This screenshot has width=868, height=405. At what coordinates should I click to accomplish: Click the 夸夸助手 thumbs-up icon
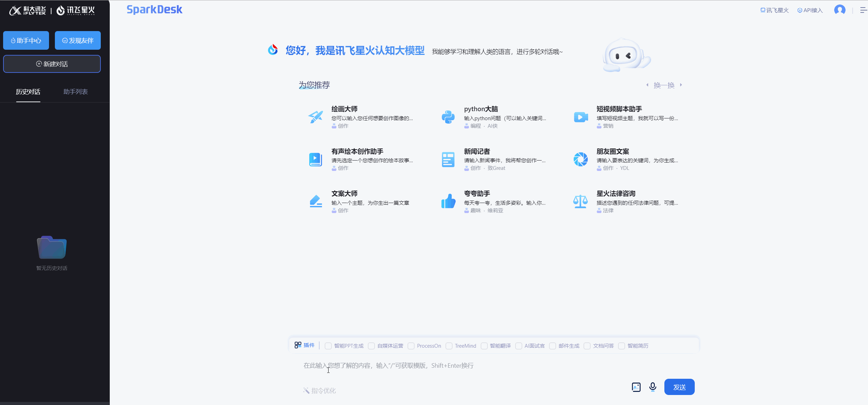[448, 201]
